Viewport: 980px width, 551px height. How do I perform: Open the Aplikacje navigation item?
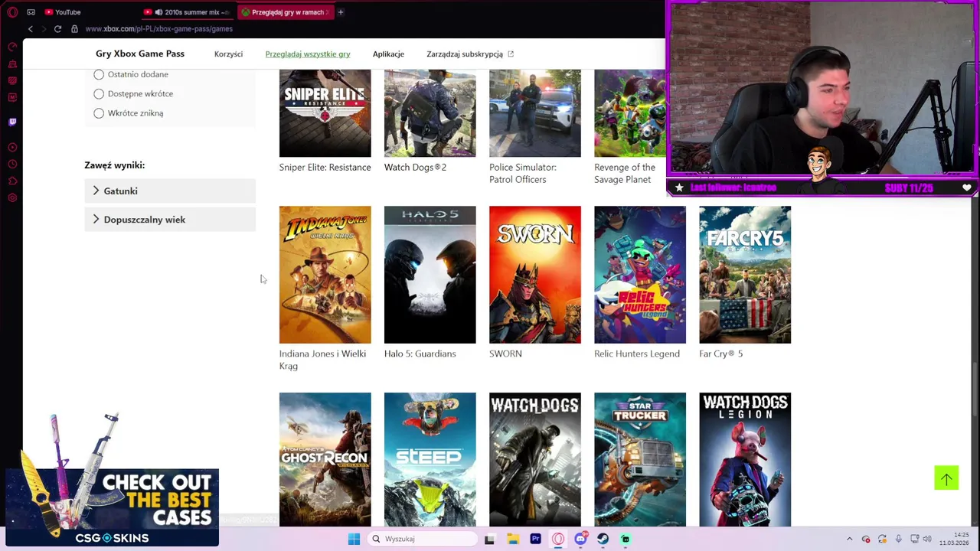click(388, 54)
